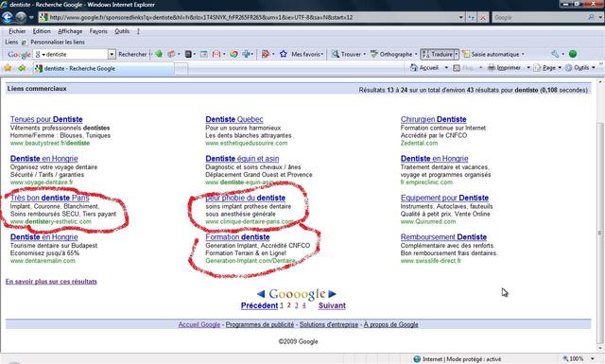Click the red Stop loading icon
The image size is (605, 364).
(483, 17)
